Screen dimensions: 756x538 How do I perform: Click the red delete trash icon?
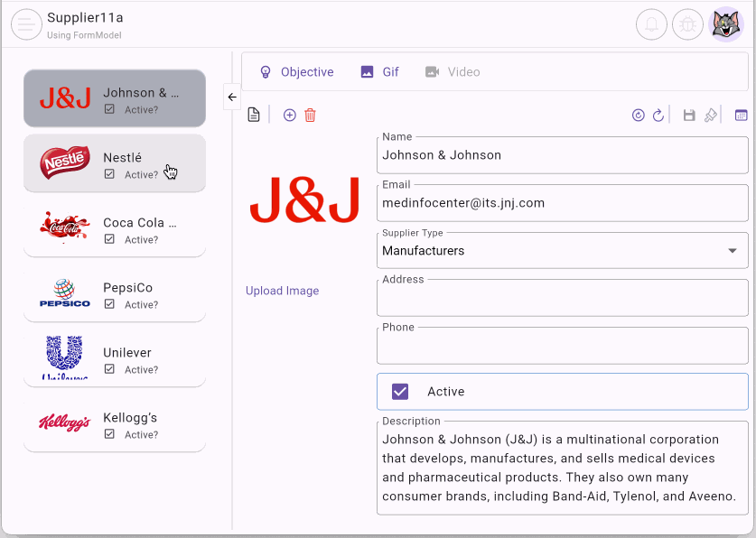point(311,116)
